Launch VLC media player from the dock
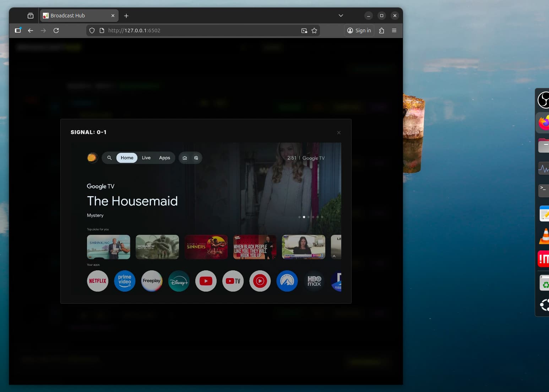The image size is (549, 392). point(544,237)
